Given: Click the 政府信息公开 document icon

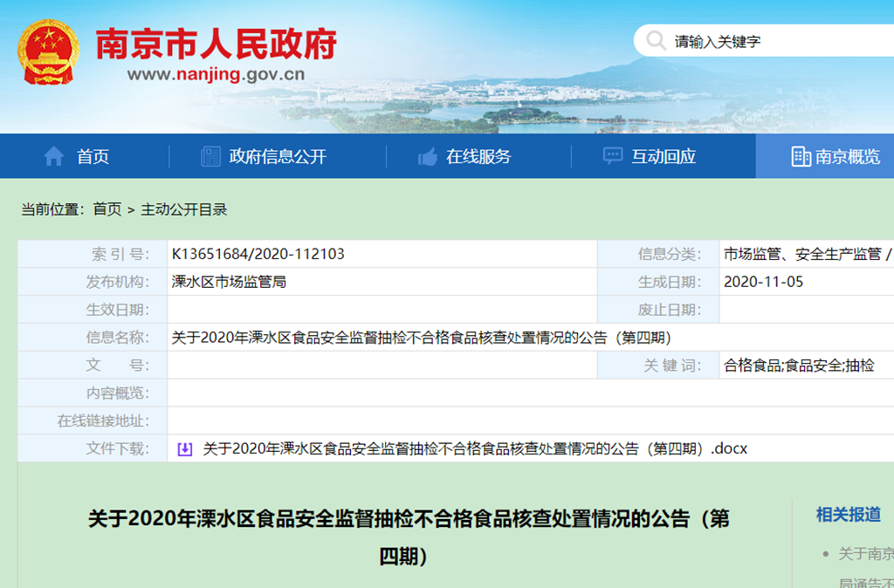Looking at the screenshot, I should point(210,157).
